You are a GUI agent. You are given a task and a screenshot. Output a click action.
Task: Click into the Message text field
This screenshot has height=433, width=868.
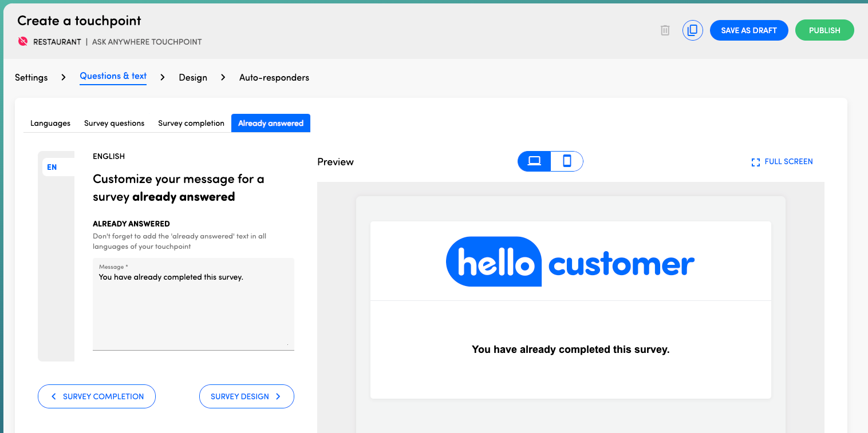194,304
